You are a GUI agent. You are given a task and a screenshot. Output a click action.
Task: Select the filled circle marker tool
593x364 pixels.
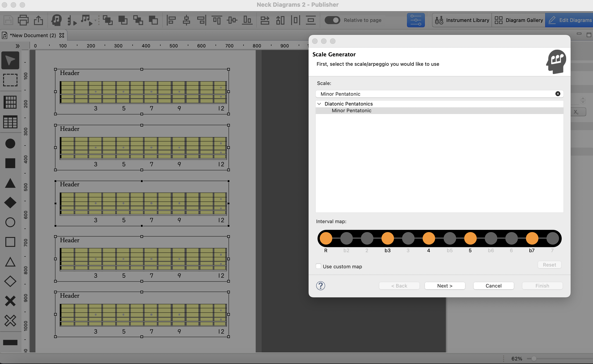(x=10, y=144)
